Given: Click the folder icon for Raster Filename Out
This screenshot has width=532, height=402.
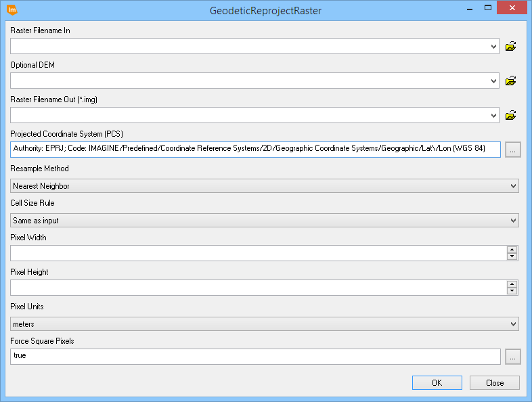Looking at the screenshot, I should [511, 116].
